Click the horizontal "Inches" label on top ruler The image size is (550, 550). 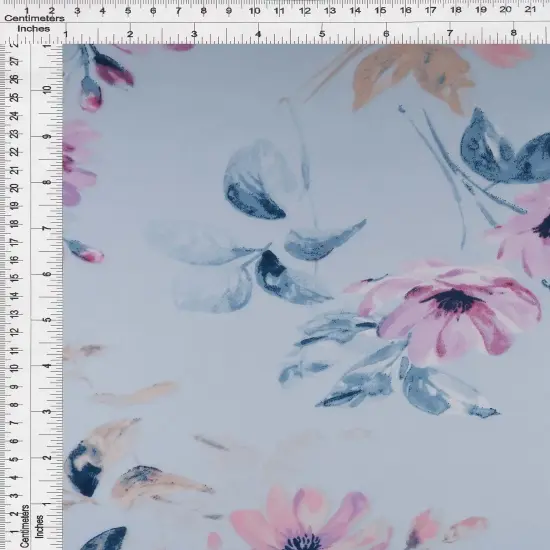pos(34,29)
